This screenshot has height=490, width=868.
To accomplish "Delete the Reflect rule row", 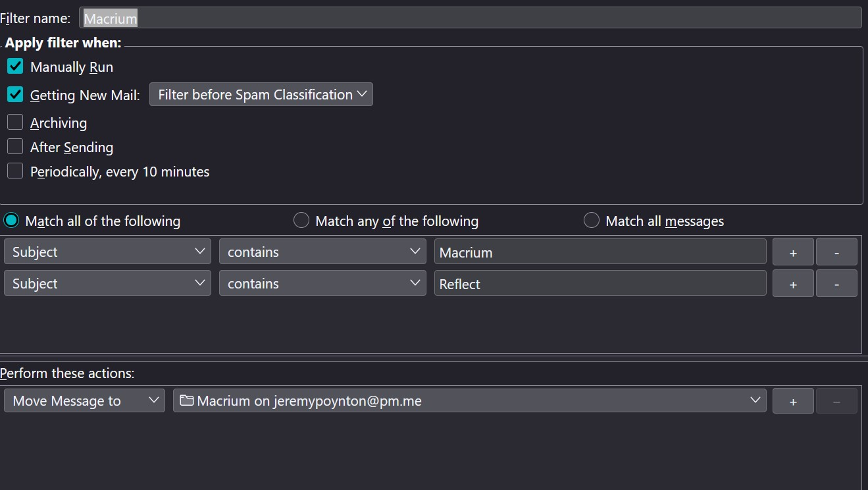I will pos(836,284).
